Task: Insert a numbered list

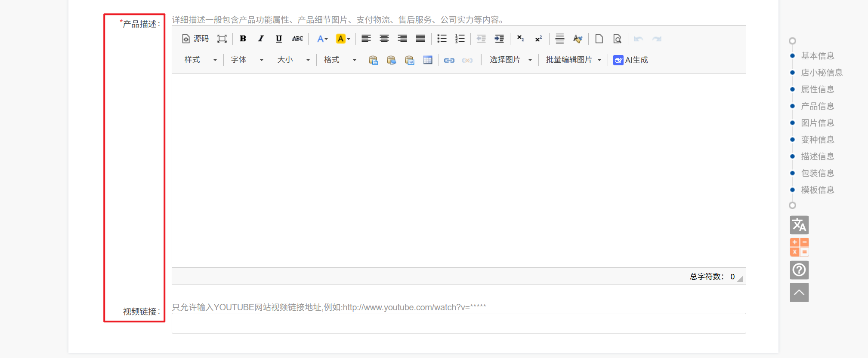Action: tap(460, 39)
